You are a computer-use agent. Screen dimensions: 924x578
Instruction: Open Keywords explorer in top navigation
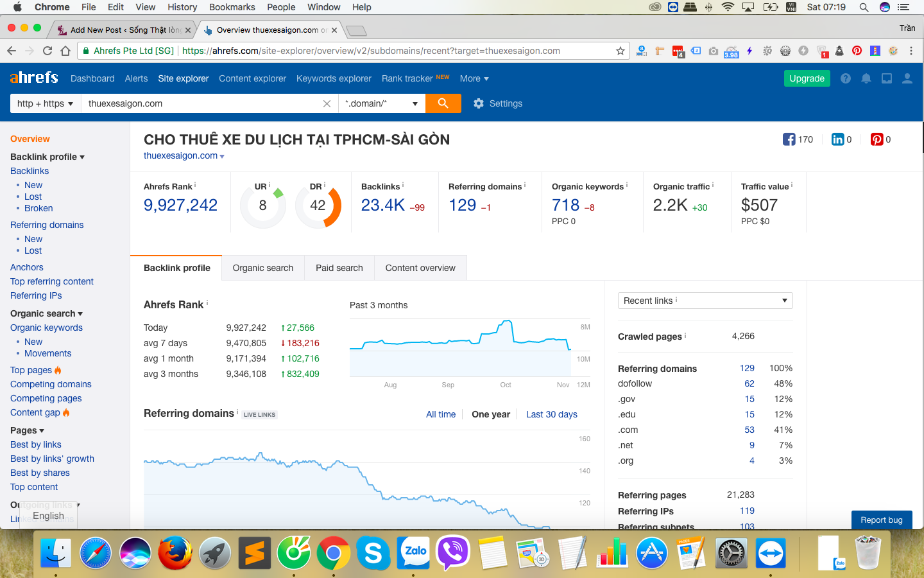click(334, 78)
